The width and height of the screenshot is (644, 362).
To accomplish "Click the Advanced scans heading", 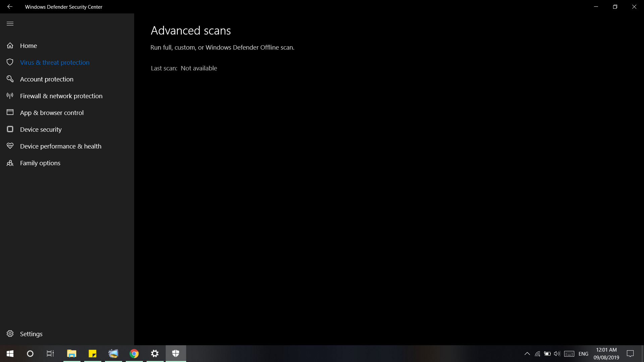I will click(191, 31).
